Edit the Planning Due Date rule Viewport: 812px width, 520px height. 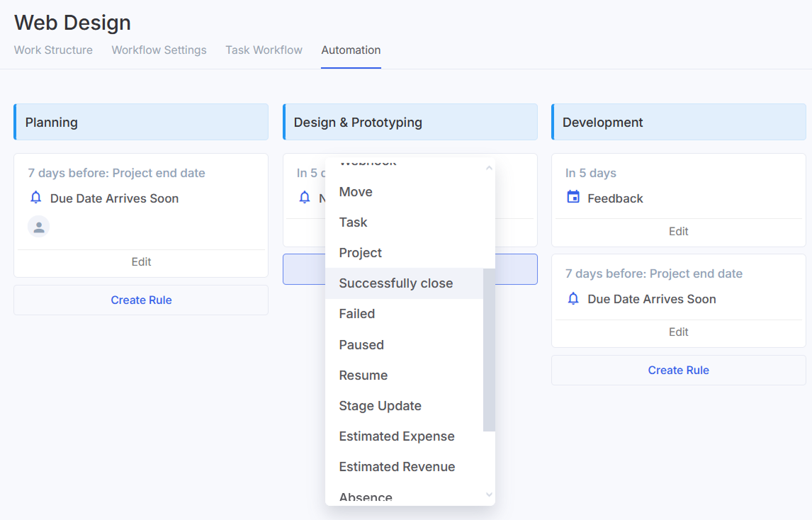[x=141, y=262]
